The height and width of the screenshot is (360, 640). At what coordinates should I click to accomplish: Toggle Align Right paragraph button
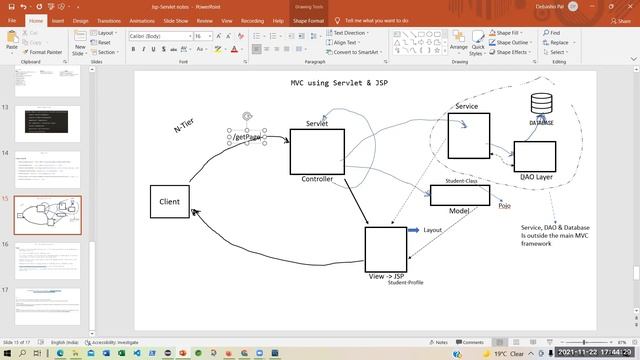pyautogui.click(x=277, y=49)
